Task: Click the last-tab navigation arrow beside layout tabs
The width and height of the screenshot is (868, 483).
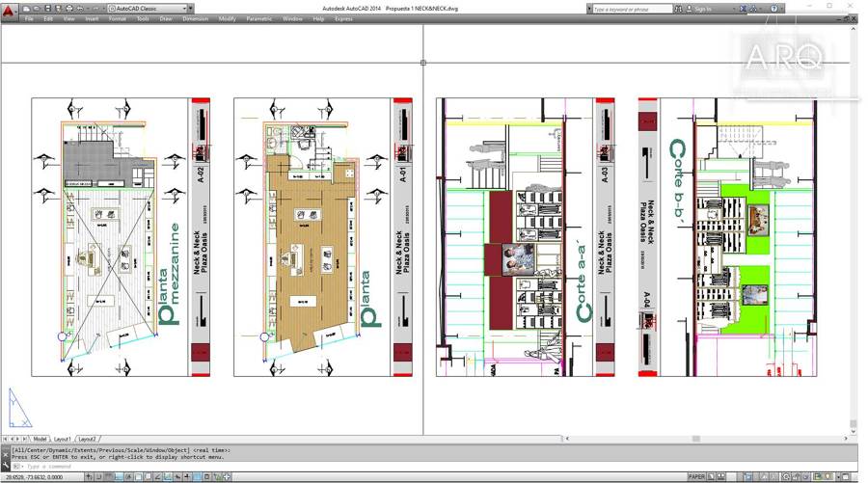Action: (24, 439)
